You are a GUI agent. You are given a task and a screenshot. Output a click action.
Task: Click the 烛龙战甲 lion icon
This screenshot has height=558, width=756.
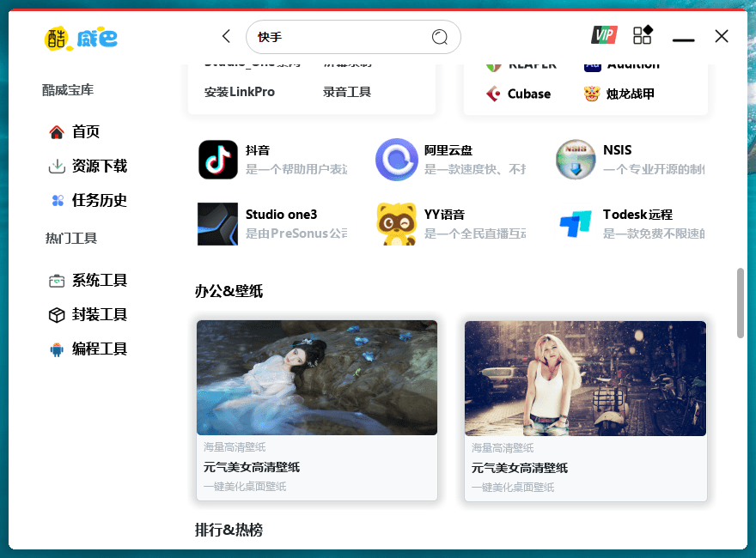pyautogui.click(x=592, y=94)
